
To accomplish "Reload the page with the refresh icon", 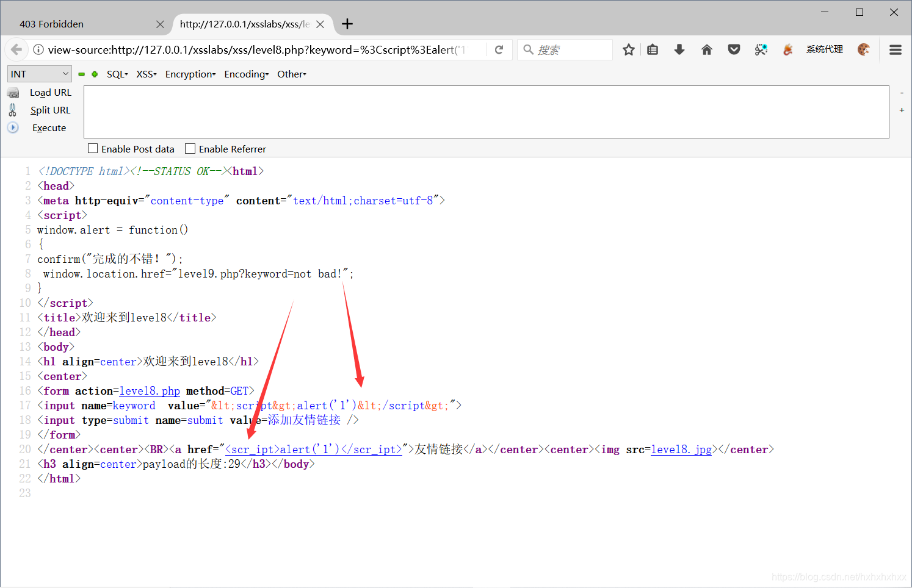I will [499, 50].
